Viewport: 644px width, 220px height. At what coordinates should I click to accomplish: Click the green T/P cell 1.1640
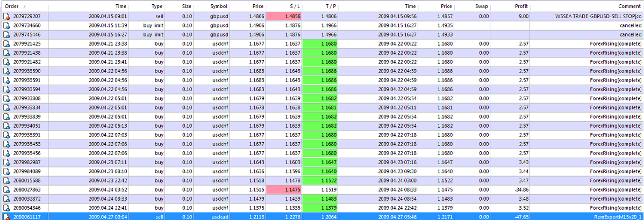(x=320, y=171)
